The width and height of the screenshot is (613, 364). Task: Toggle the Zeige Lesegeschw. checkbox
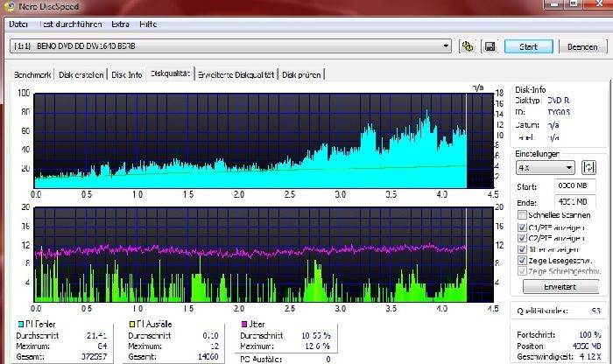[x=522, y=260]
